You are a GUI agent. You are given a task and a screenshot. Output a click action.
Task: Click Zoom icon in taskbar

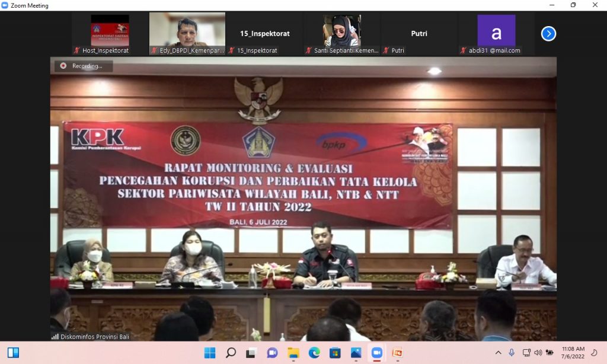[x=376, y=353]
